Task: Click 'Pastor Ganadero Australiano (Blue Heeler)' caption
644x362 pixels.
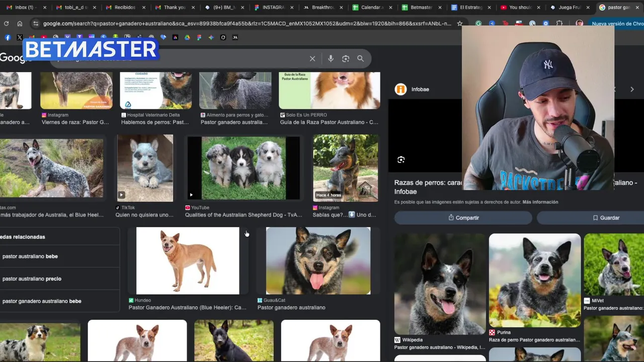Action: [188, 308]
